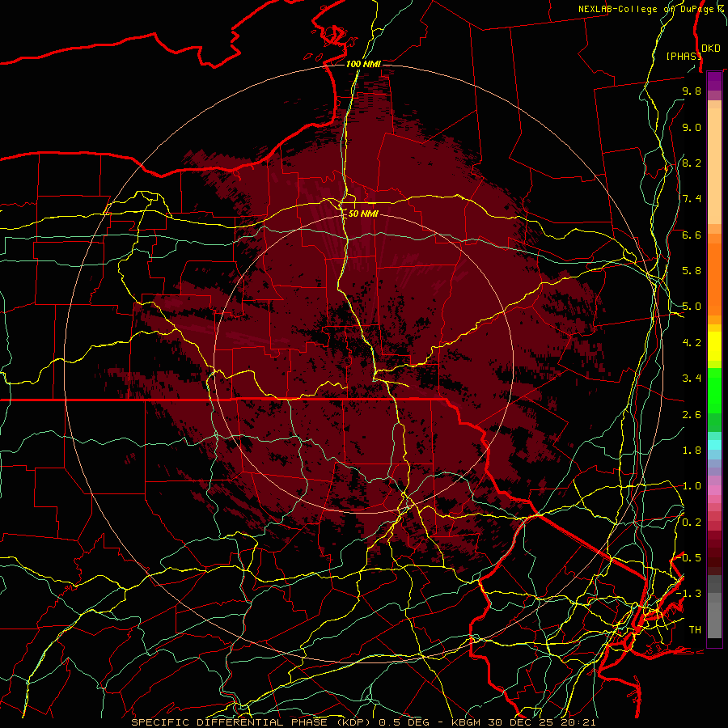Click the 4.2 scale value
Viewport: 728px width, 728px height.
coord(692,343)
